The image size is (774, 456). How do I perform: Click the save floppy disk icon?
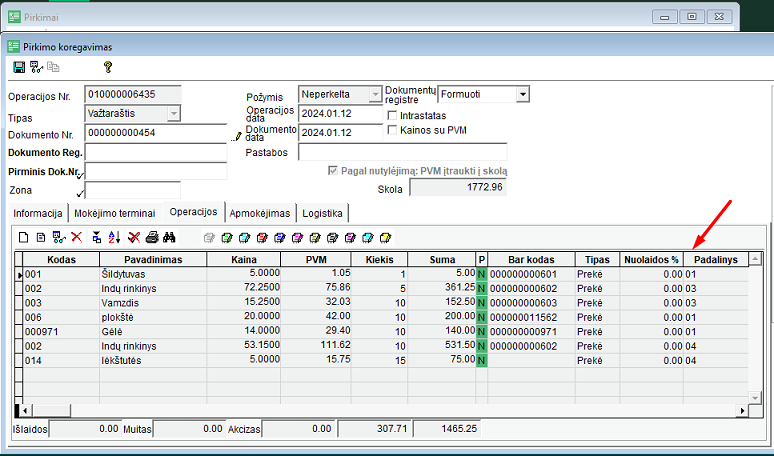(x=19, y=67)
